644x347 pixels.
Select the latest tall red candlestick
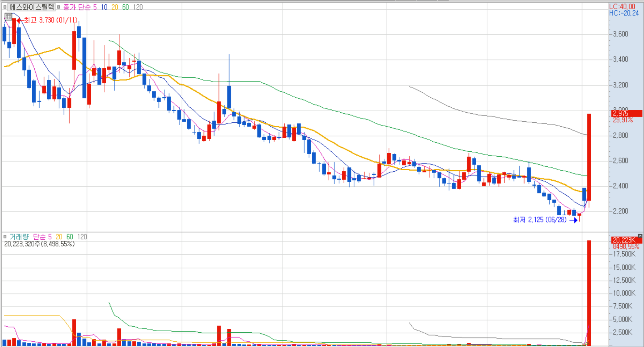tap(589, 157)
